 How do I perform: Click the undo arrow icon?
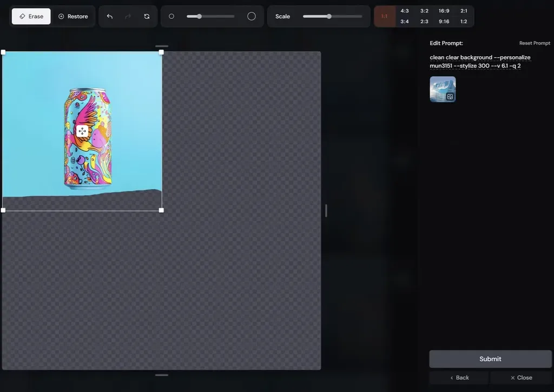pos(109,16)
